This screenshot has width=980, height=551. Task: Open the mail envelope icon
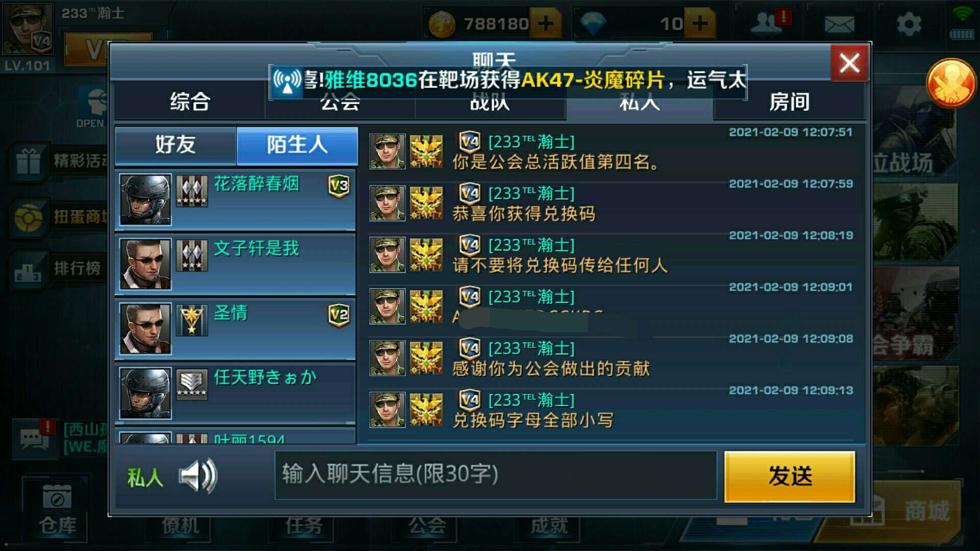click(x=839, y=24)
